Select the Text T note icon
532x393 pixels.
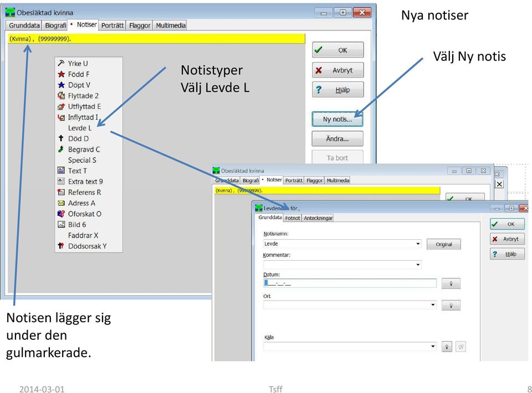point(61,170)
